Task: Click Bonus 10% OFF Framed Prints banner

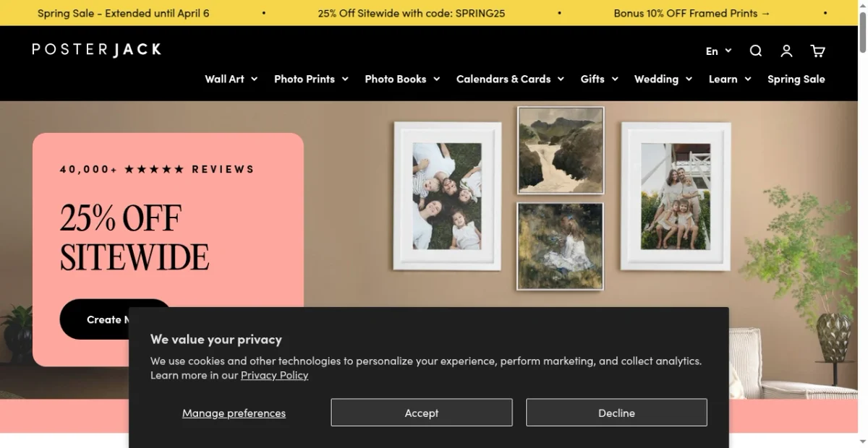Action: click(692, 13)
